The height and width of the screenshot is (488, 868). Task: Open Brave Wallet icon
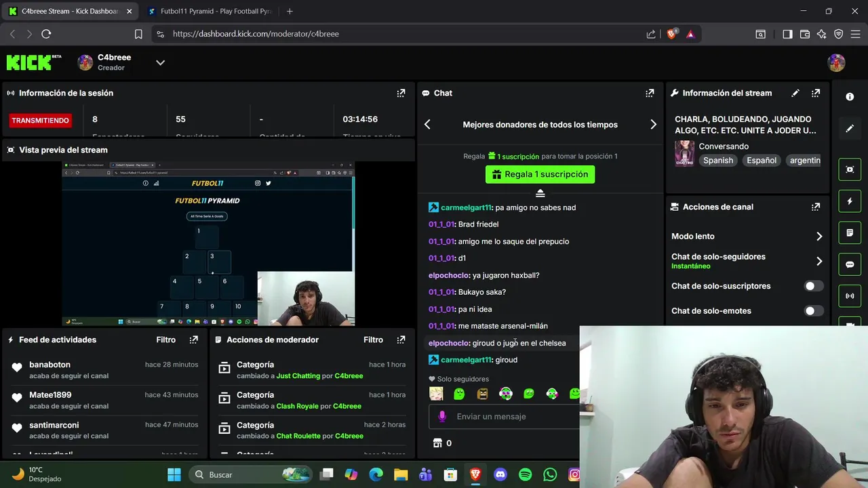(805, 34)
